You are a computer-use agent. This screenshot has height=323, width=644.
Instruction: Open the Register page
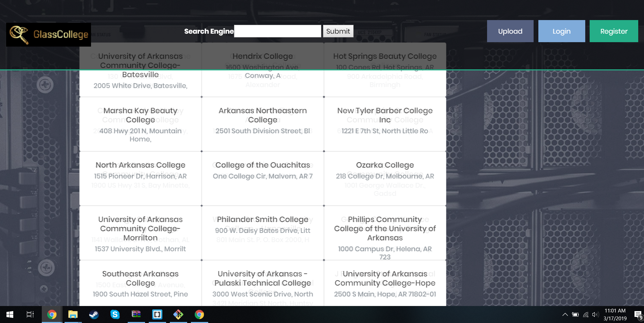pyautogui.click(x=614, y=31)
